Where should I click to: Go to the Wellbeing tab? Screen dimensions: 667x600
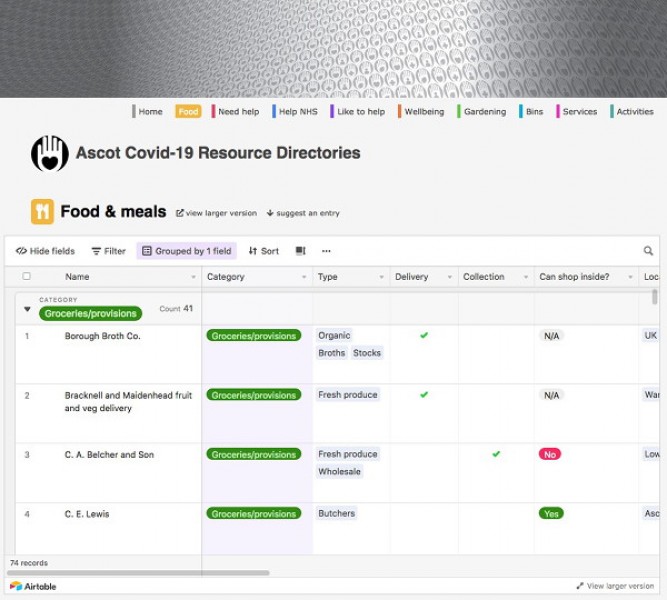coord(424,112)
